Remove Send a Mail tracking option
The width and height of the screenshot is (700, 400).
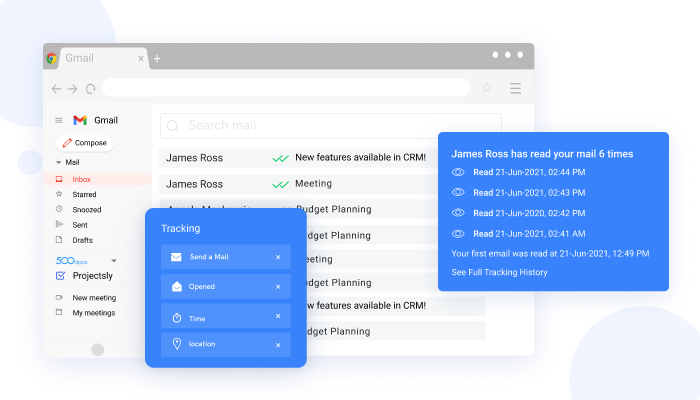coord(278,257)
